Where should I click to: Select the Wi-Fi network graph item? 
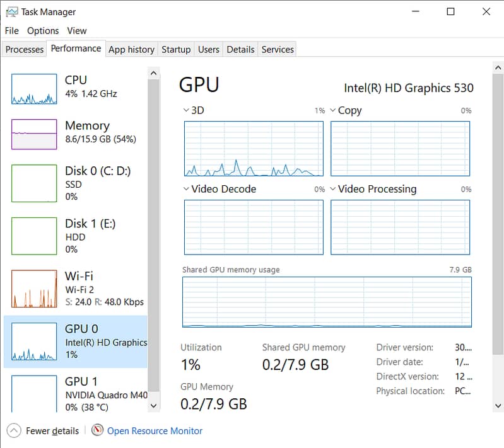coord(33,289)
